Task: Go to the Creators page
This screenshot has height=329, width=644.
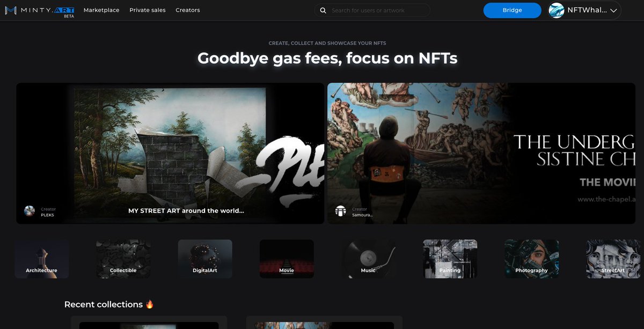Action: point(188,10)
